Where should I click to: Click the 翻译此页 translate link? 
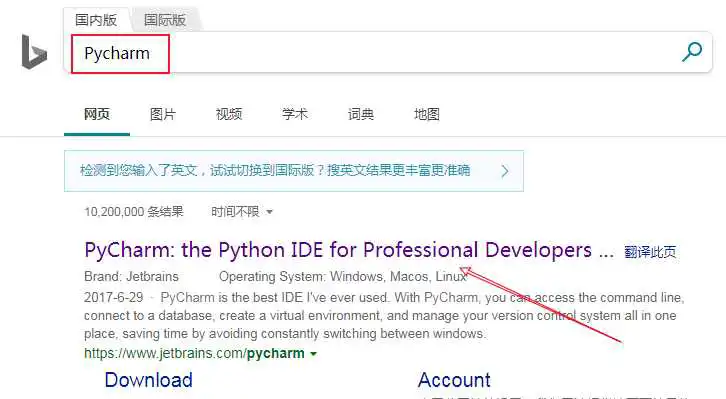pos(650,252)
